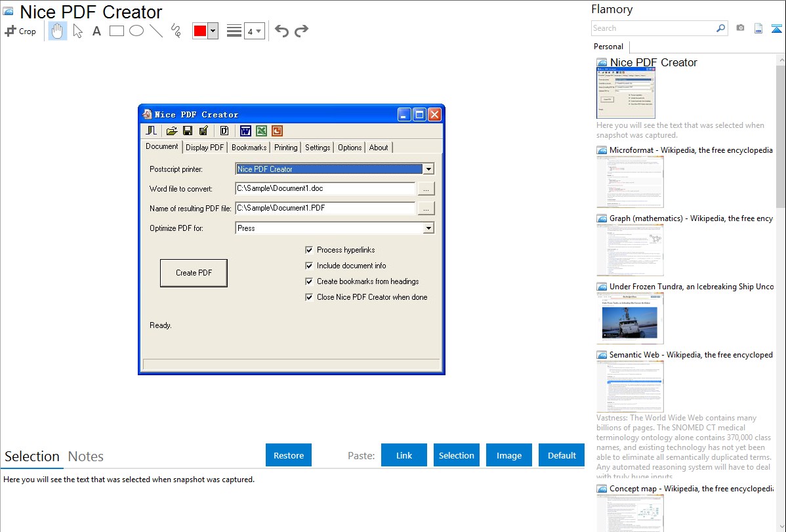The height and width of the screenshot is (532, 786).
Task: Click the save floppy disk icon
Action: tap(188, 131)
